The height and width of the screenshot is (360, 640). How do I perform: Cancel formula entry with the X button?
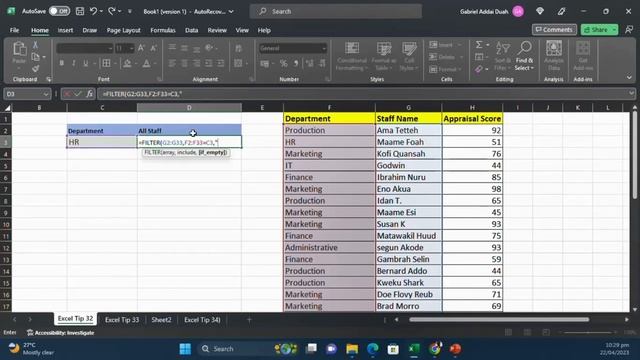(x=67, y=94)
